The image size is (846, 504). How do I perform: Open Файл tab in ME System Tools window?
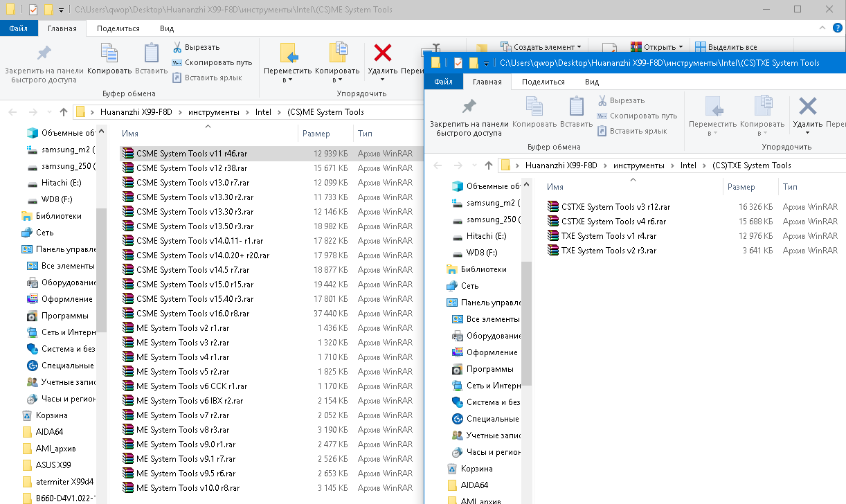pyautogui.click(x=19, y=28)
